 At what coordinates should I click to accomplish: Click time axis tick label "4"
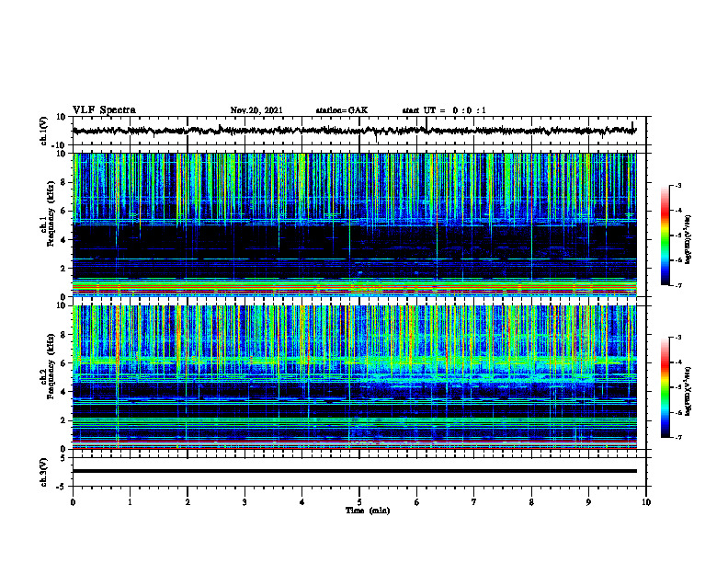pos(301,502)
